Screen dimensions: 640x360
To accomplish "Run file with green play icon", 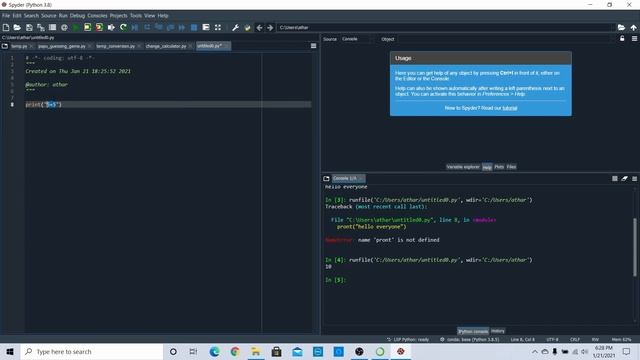I will pos(76,27).
